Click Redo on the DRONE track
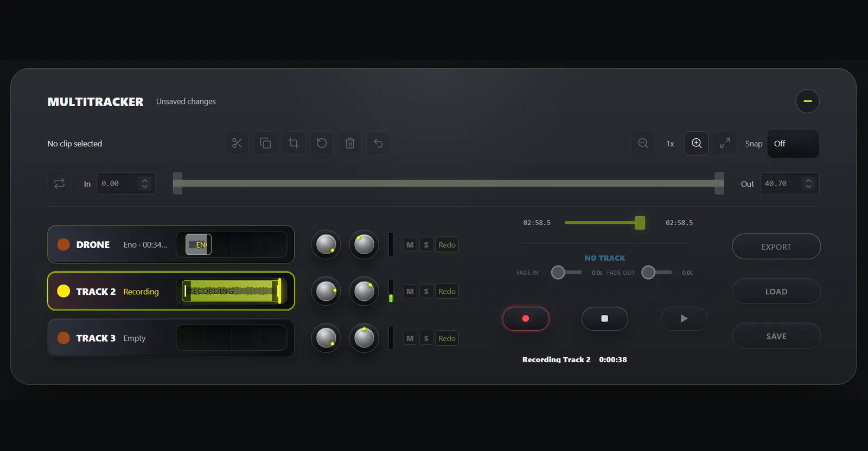The width and height of the screenshot is (868, 451). (447, 244)
